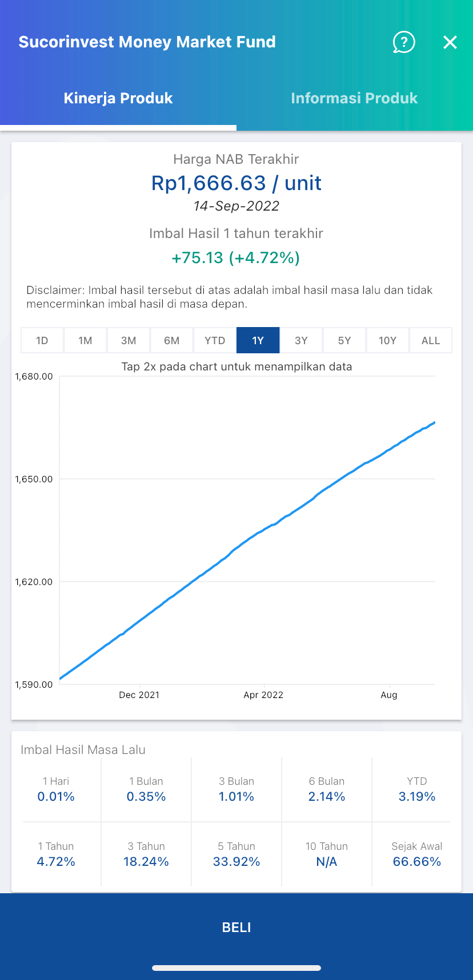Viewport: 473px width, 980px height.
Task: Tap the fund title Sucorinvest Money Market Fund
Action: click(147, 42)
